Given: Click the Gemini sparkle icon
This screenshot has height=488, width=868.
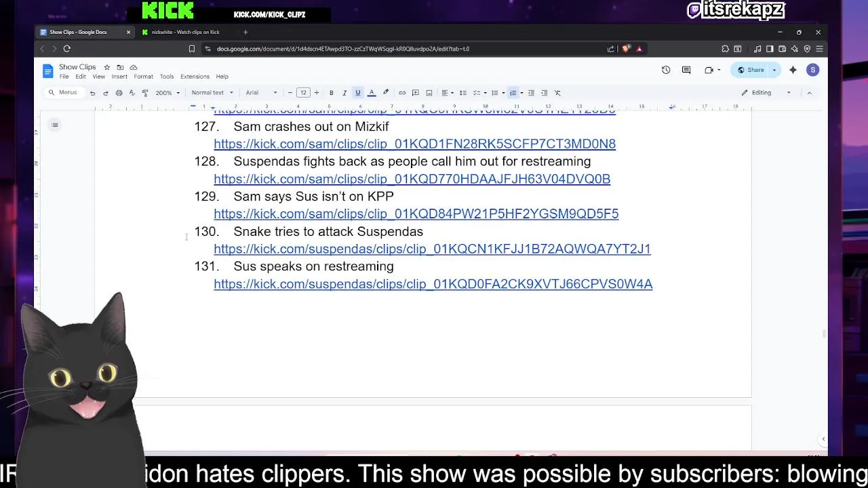Looking at the screenshot, I should tap(793, 70).
